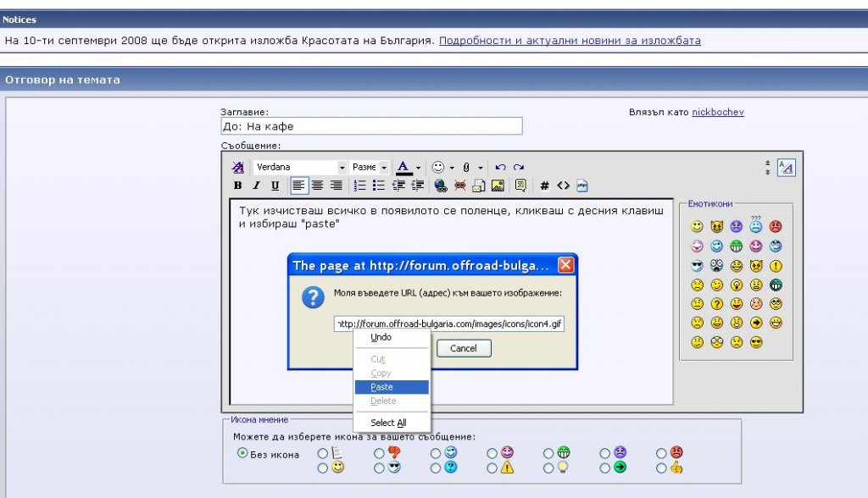Toggle underline formatting
Image resolution: width=868 pixels, height=498 pixels.
pyautogui.click(x=275, y=186)
